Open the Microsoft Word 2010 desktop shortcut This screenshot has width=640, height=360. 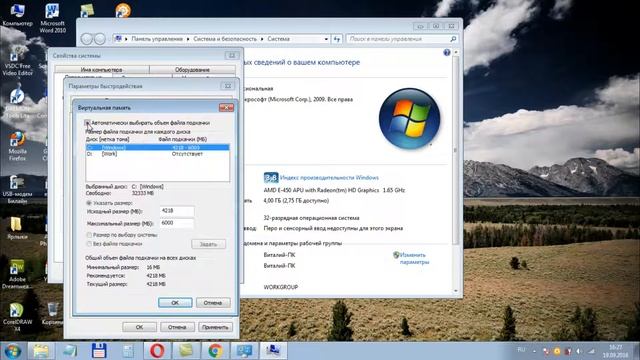[52, 18]
